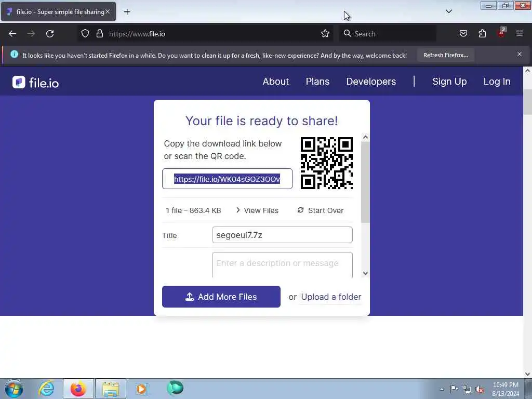Image resolution: width=532 pixels, height=399 pixels.
Task: Open the Plans page
Action: [317, 82]
